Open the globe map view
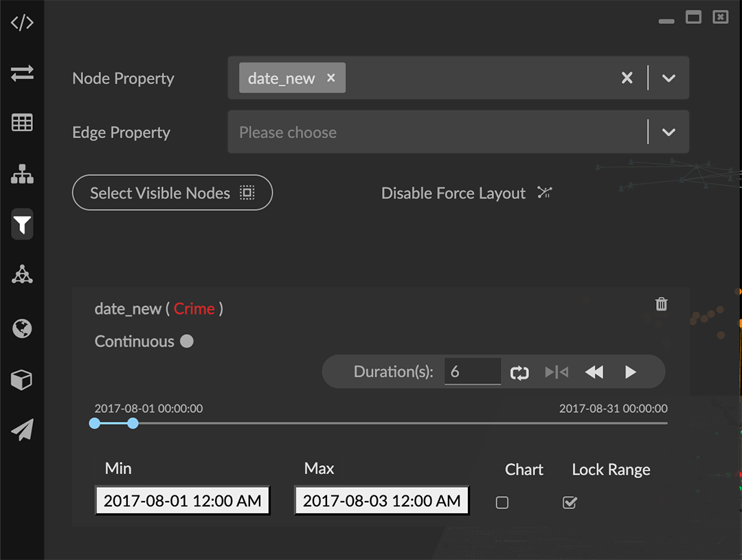 click(21, 328)
